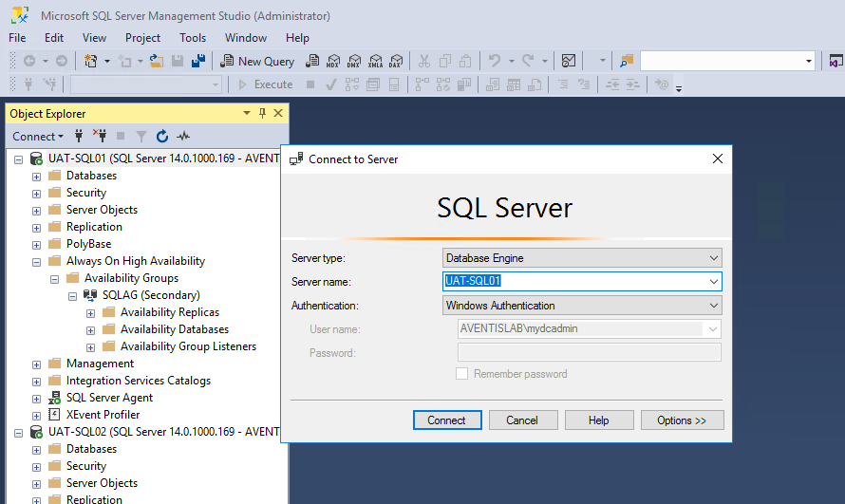845x504 pixels.
Task: Click Disconnect plug icon in Object Explorer
Action: pyautogui.click(x=100, y=136)
